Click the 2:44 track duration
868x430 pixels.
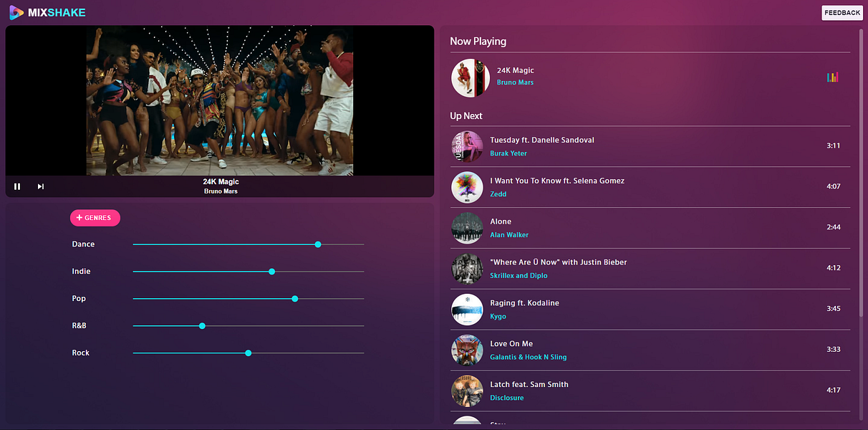[x=833, y=227]
